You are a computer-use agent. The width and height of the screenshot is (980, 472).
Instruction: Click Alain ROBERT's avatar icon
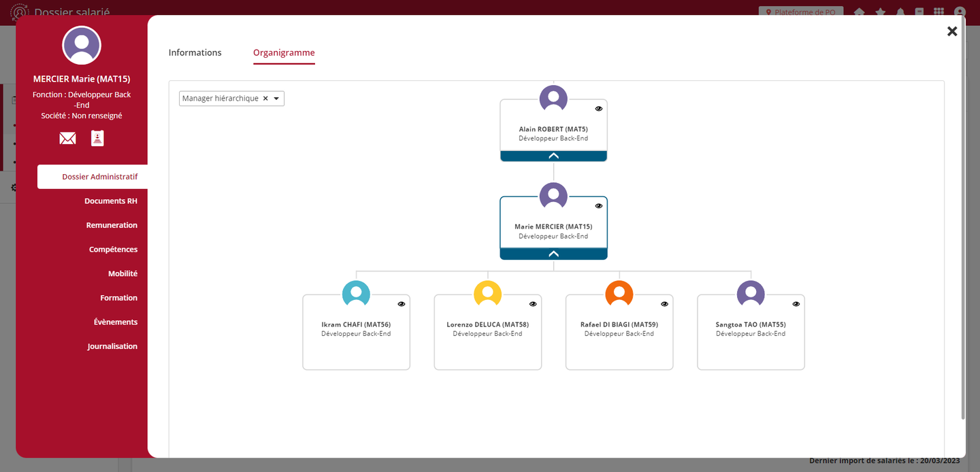tap(553, 99)
